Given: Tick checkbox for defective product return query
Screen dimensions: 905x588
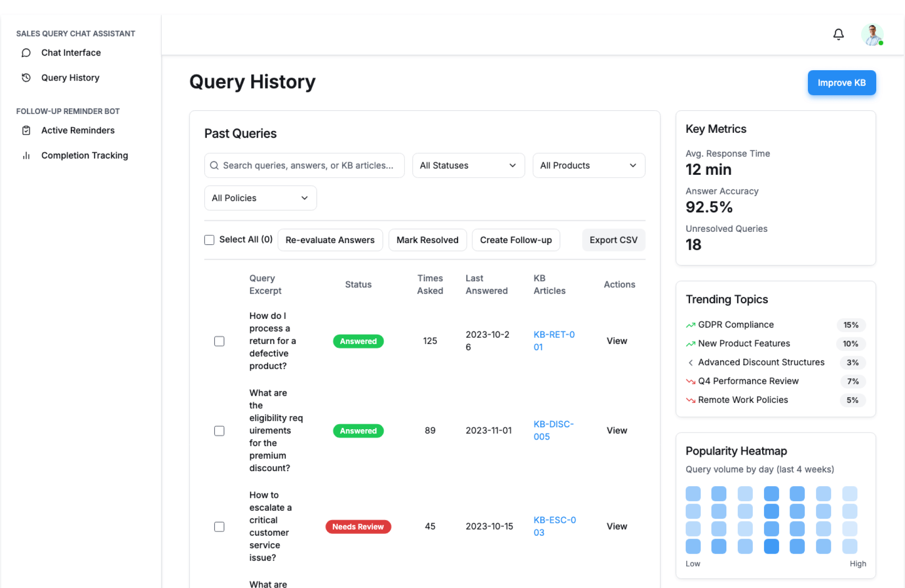Looking at the screenshot, I should tap(219, 341).
